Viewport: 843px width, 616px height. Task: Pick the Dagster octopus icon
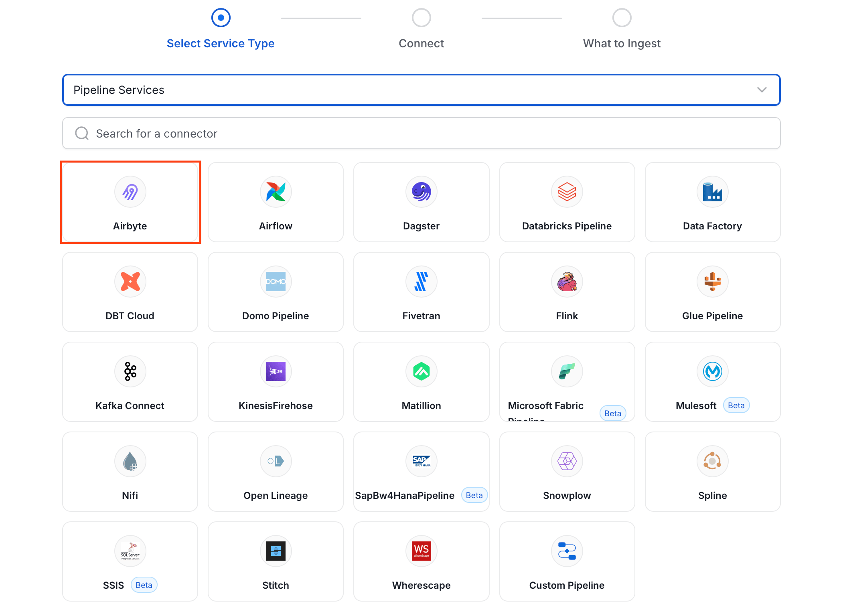tap(421, 192)
